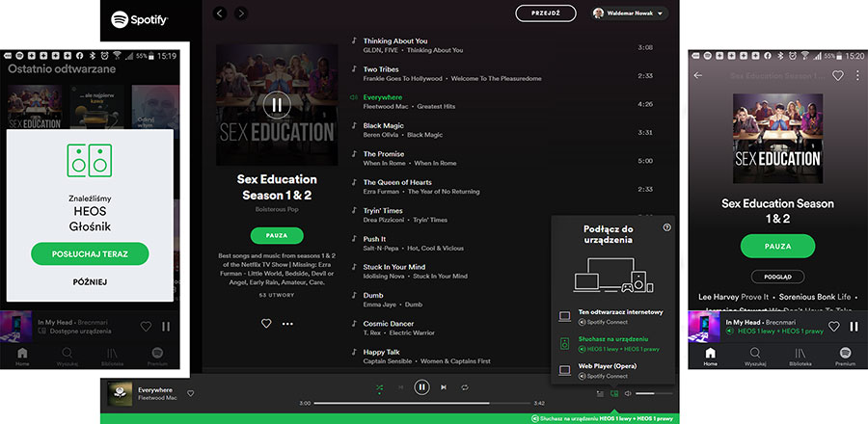Select the track Thinking About You
Viewport: 868px width, 424px height.
(x=395, y=40)
